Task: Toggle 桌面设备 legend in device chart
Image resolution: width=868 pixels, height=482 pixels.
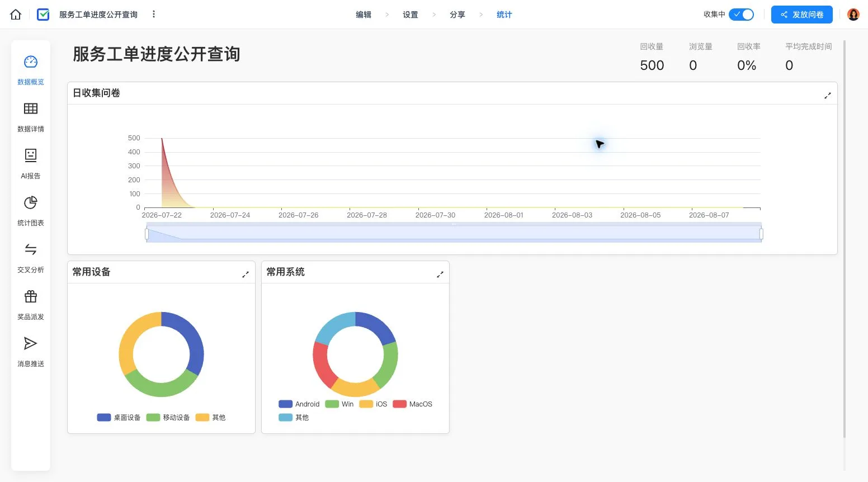Action: (x=119, y=418)
